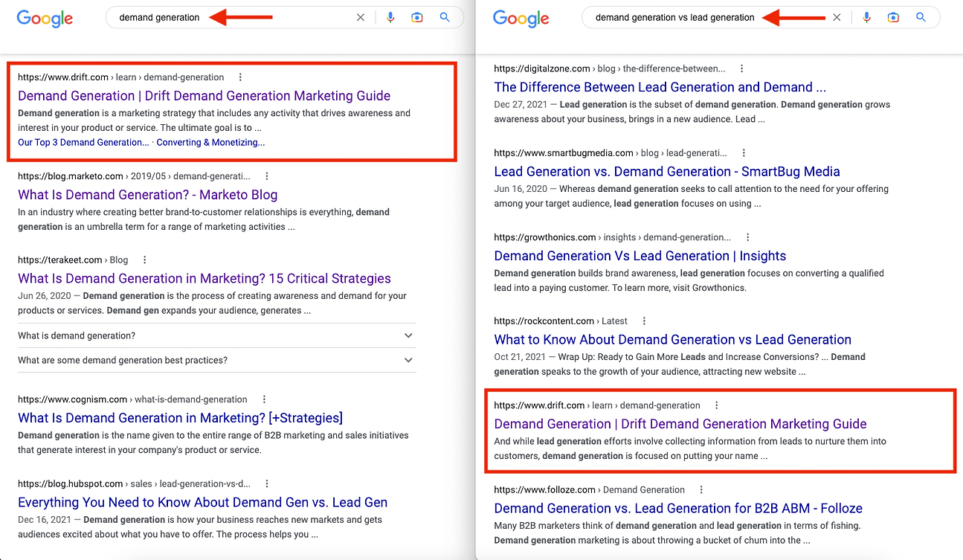
Task: Open more options for blog.hubspot.com result
Action: [x=267, y=483]
